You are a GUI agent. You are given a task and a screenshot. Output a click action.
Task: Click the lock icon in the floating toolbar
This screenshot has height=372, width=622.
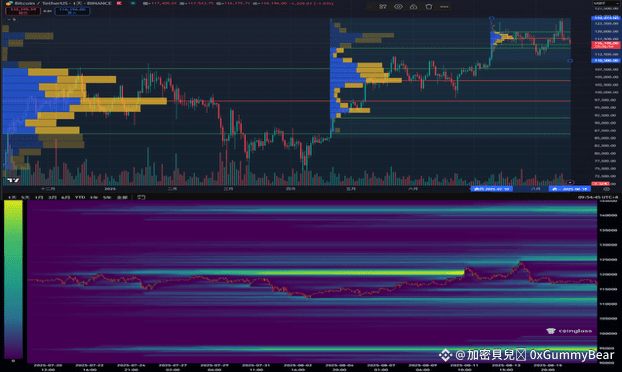[413, 7]
